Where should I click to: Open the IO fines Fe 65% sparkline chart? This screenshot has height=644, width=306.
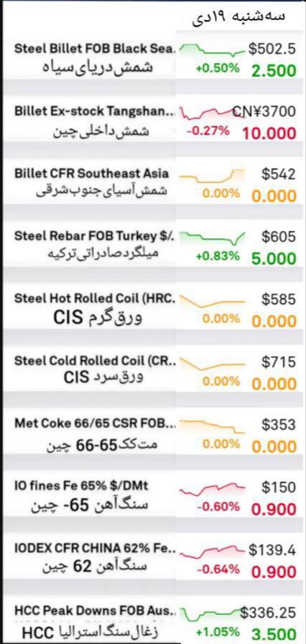(x=213, y=489)
